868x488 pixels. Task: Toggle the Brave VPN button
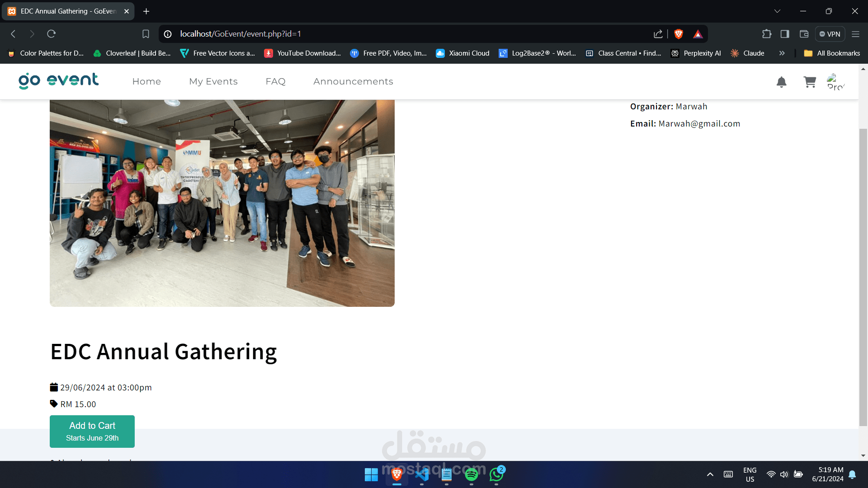[830, 34]
